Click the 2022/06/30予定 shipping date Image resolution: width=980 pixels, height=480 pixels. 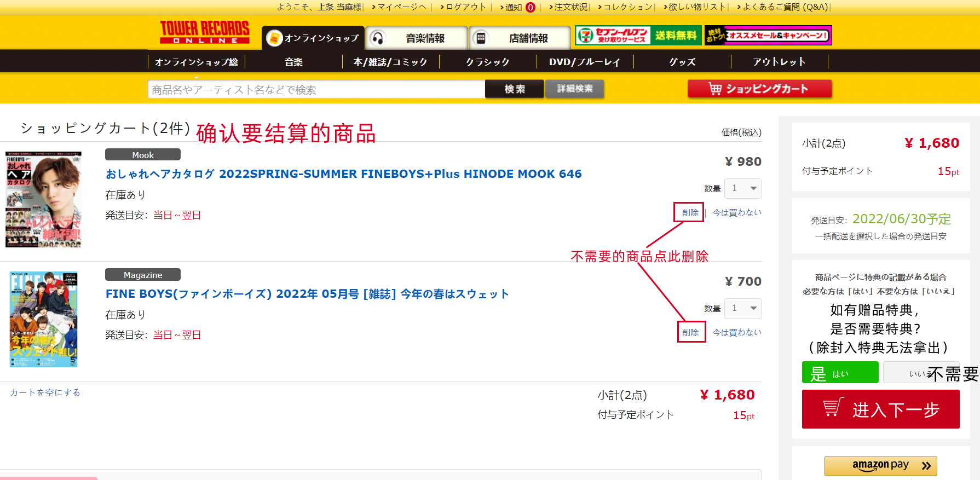pos(902,219)
